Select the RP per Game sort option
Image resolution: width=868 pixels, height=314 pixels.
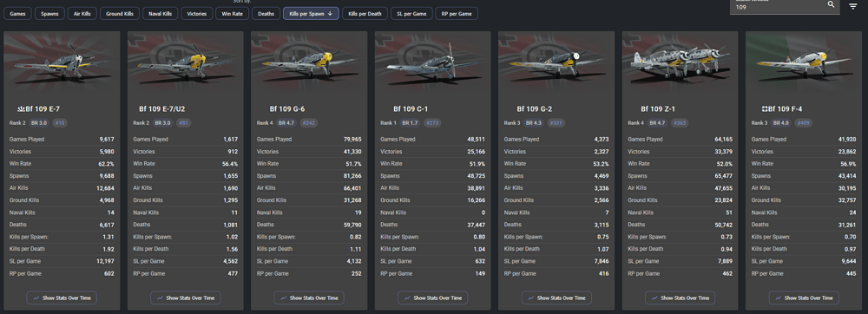457,13
